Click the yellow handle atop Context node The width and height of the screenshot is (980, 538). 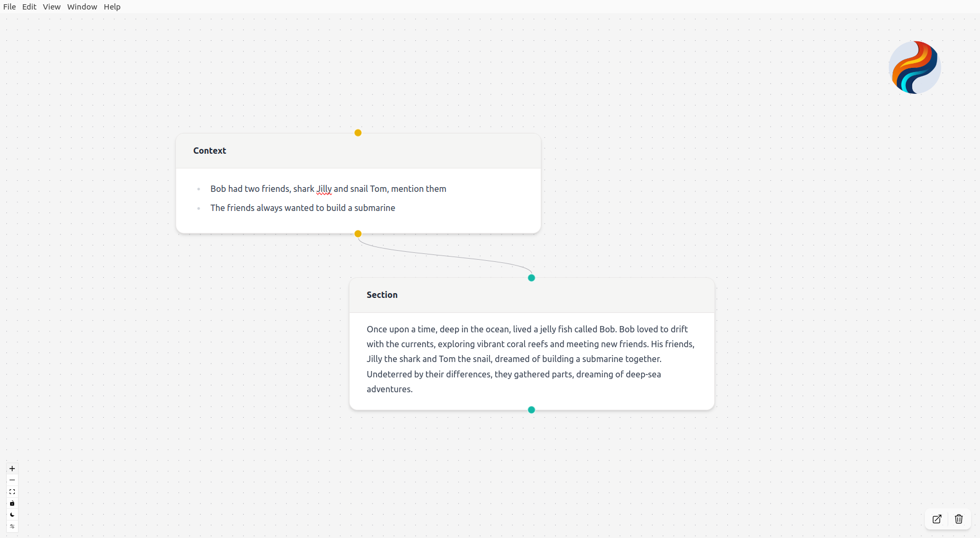coord(358,133)
